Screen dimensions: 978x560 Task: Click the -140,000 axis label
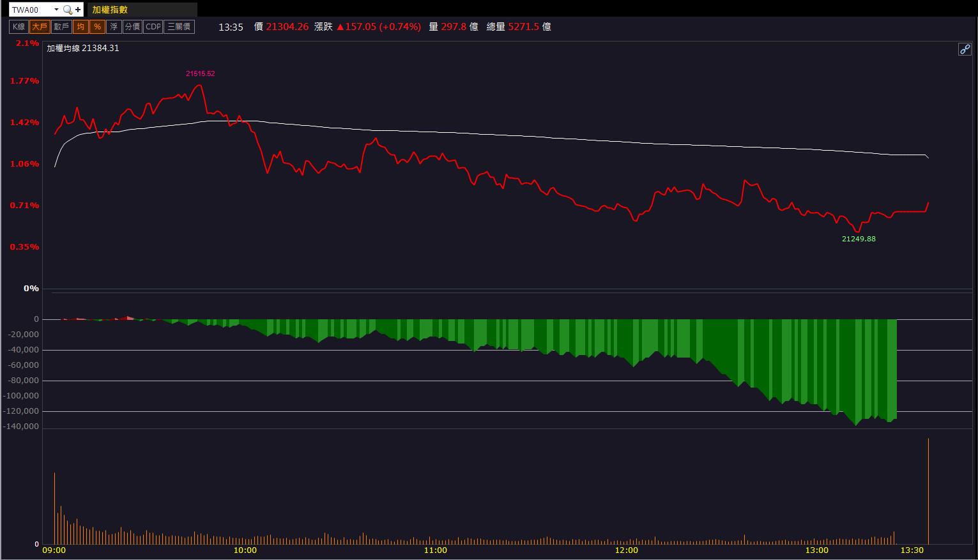point(22,427)
